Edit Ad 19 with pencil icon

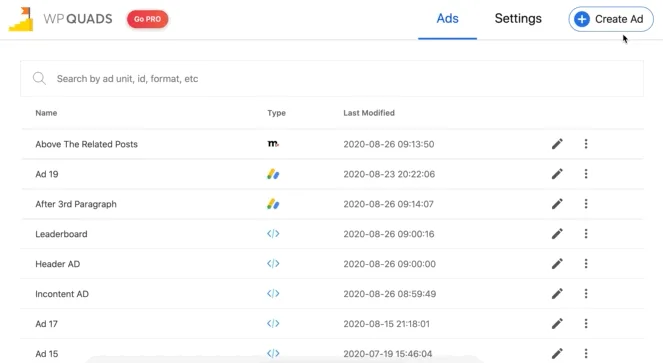coord(557,174)
